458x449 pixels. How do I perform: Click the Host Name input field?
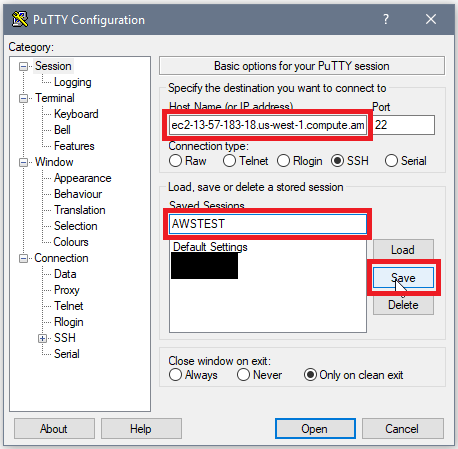click(x=268, y=125)
